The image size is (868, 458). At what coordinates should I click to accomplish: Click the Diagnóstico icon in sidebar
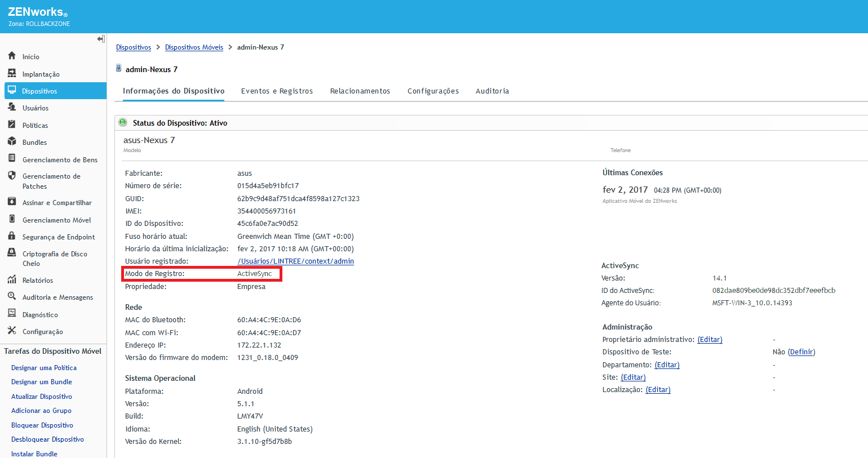(12, 314)
